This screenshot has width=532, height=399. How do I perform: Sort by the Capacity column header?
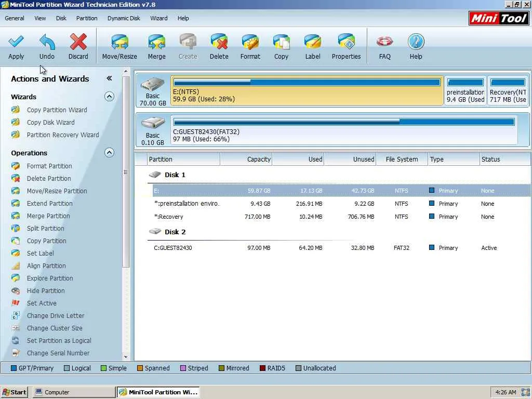click(246, 159)
